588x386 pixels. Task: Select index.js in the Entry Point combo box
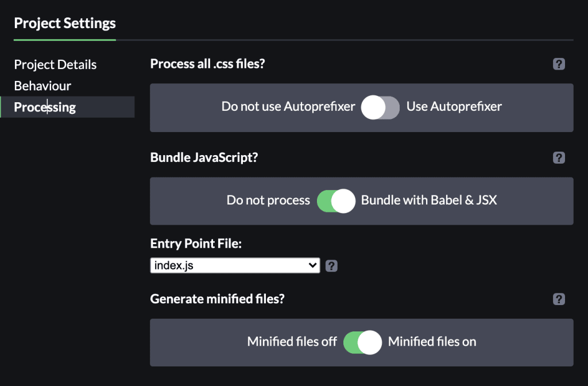tap(234, 265)
